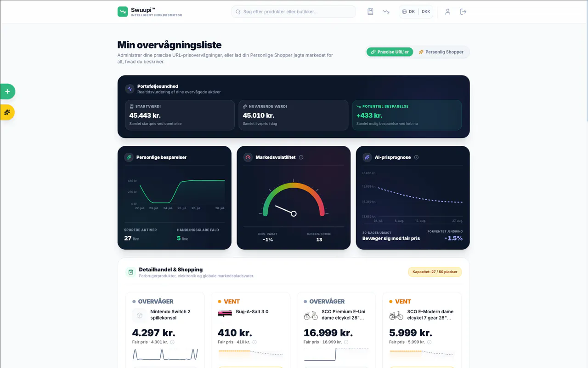
Task: Open the Nintendo Switch 2 spillekonsol card
Action: (165, 330)
